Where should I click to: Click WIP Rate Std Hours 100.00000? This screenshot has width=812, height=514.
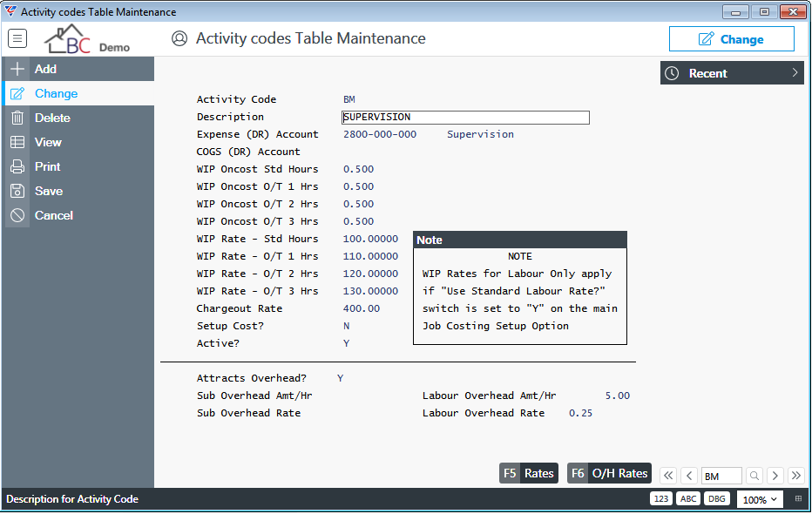pos(370,240)
